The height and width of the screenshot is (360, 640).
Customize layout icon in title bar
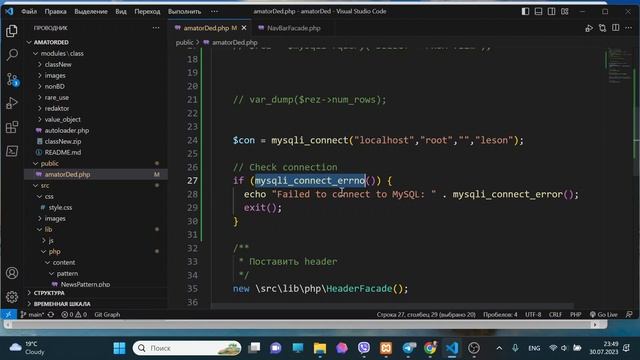point(564,11)
